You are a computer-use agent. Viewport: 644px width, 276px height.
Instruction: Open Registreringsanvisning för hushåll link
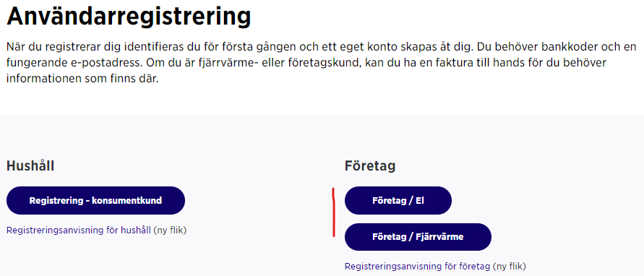click(x=79, y=230)
